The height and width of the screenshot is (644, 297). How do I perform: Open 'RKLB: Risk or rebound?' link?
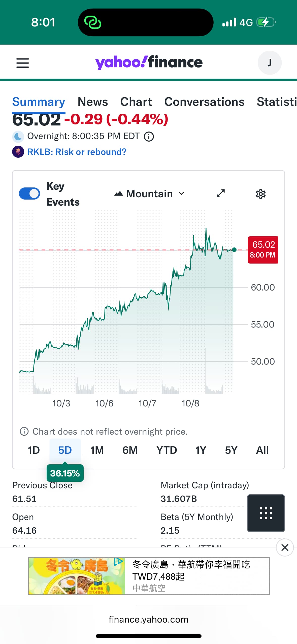tap(77, 152)
